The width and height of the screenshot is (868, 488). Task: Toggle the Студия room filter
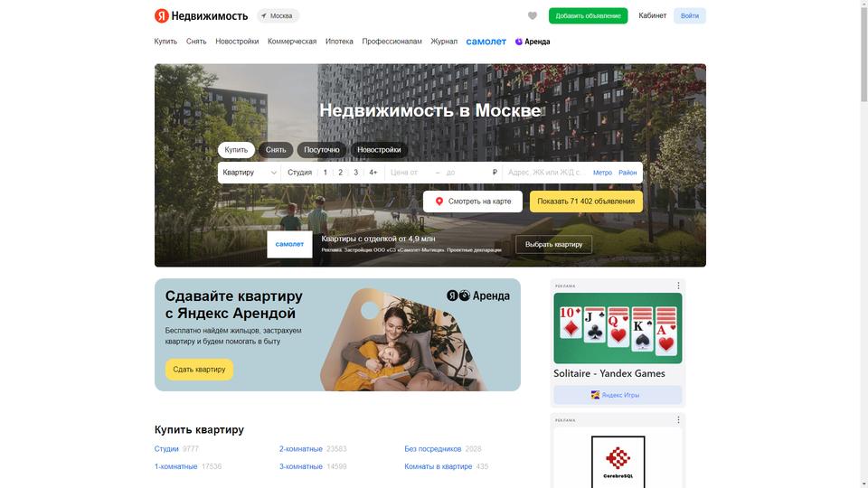click(299, 173)
